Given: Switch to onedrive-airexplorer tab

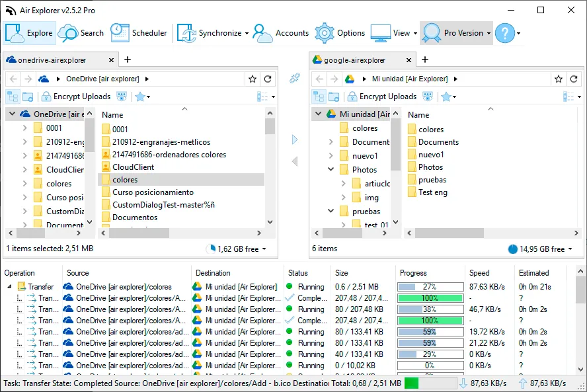Looking at the screenshot, I should [52, 60].
